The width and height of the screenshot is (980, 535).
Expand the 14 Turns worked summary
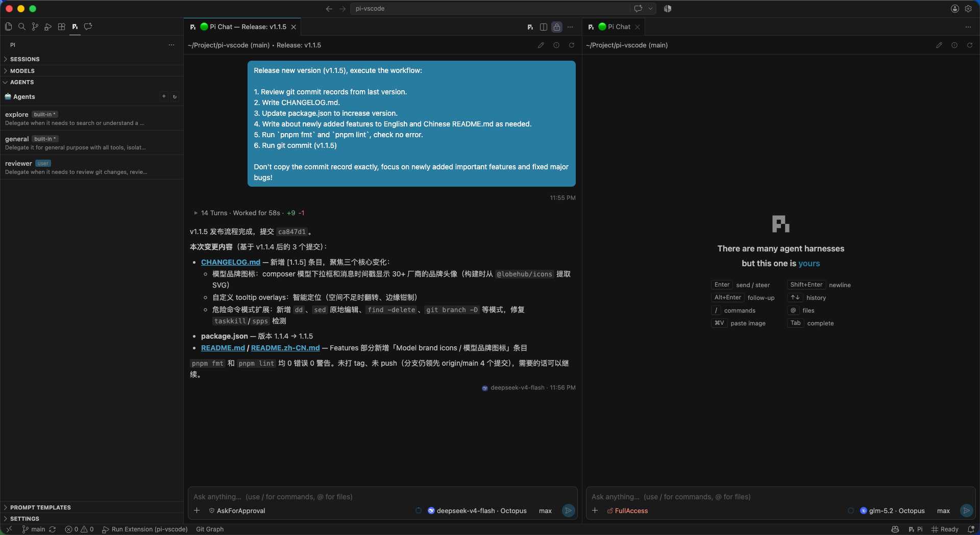(x=249, y=213)
